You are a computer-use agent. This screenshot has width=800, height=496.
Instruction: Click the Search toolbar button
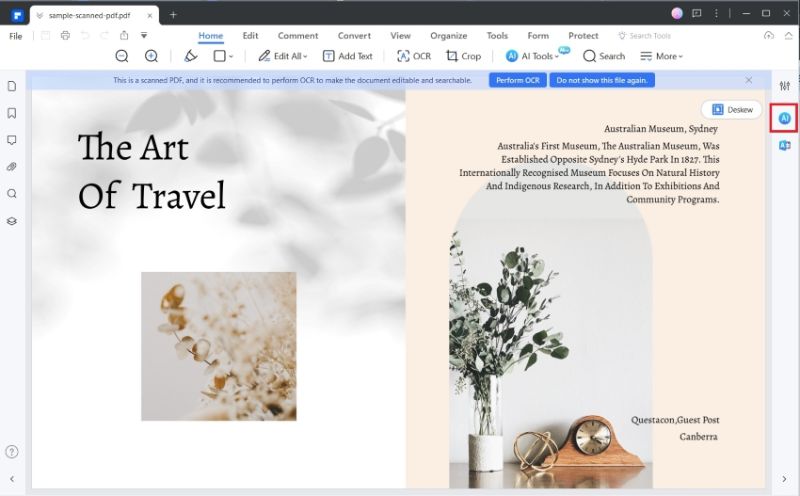(x=604, y=56)
